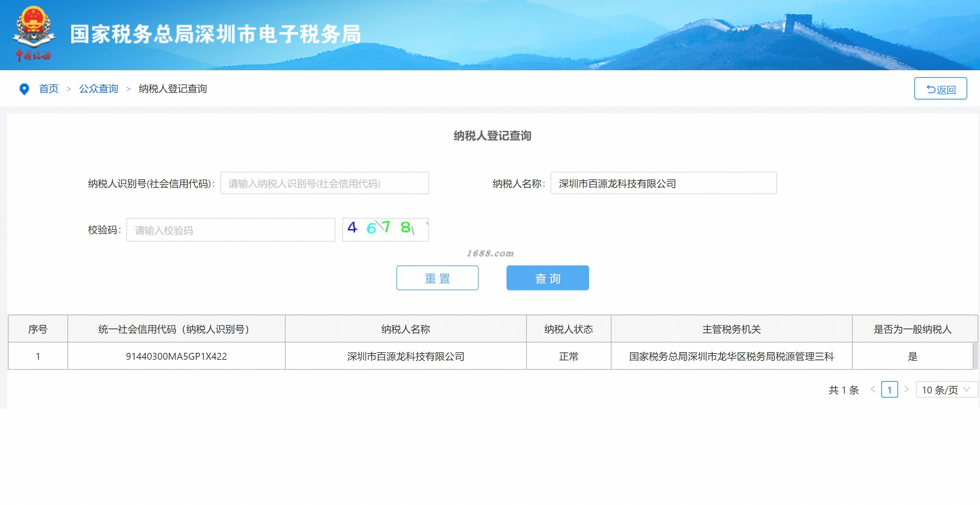The height and width of the screenshot is (505, 980).
Task: Click credit code 91440300MA5GP1X422 cell
Action: (176, 357)
